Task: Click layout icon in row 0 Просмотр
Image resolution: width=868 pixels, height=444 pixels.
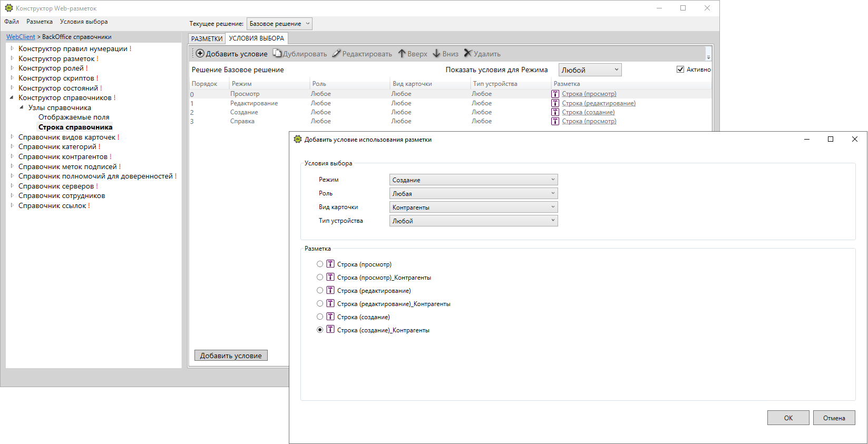Action: tap(555, 94)
